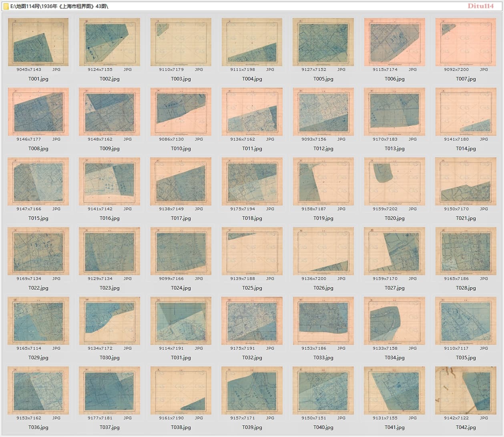Click the Ditu114 watermark logo

coord(481,6)
